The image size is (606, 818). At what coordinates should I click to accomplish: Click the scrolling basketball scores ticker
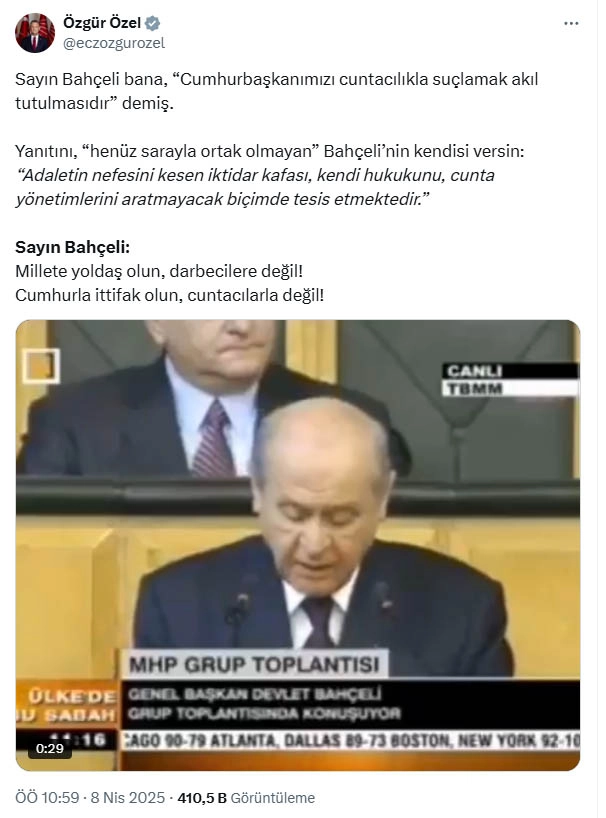[350, 740]
